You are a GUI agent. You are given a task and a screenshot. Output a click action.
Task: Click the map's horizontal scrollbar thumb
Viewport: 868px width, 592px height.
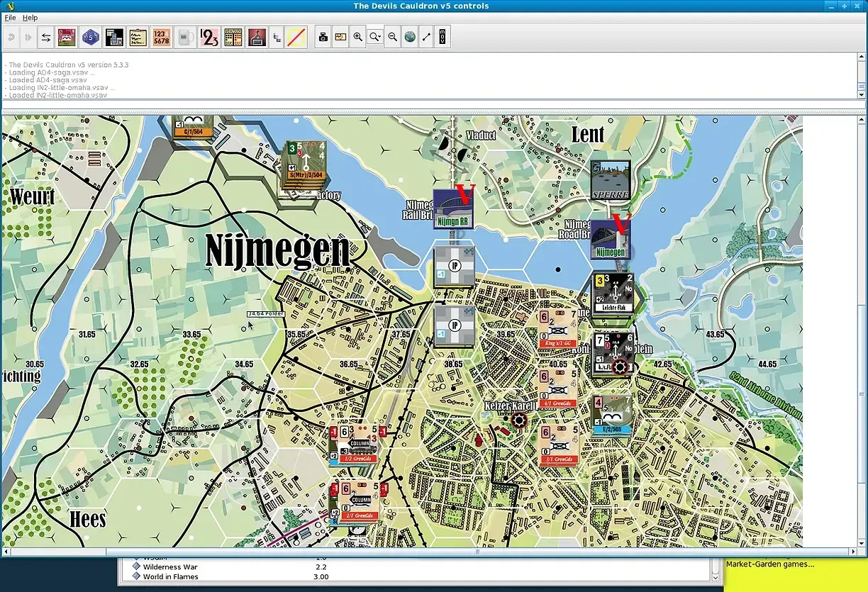point(477,552)
